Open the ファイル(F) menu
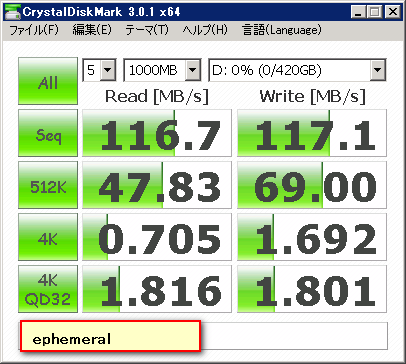The height and width of the screenshot is (364, 406). click(x=34, y=30)
